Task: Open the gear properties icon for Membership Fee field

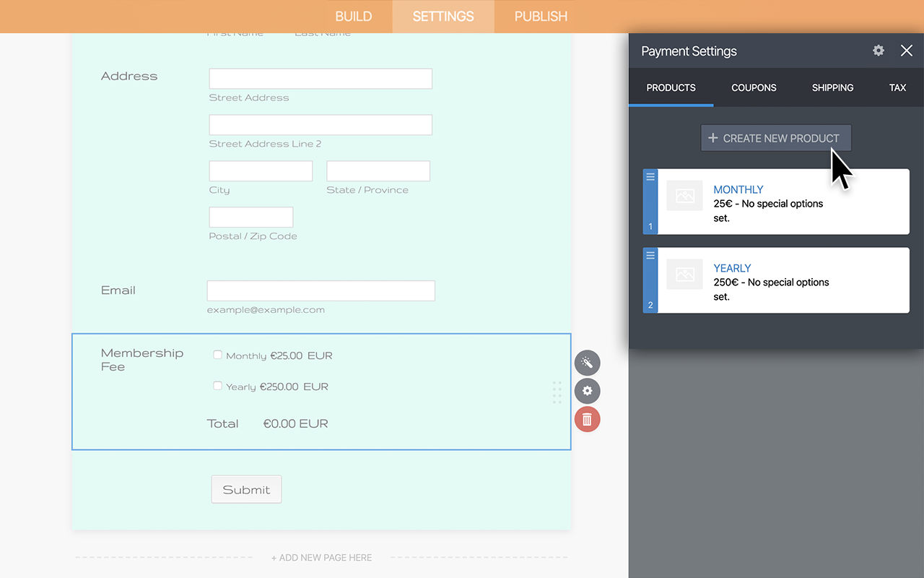Action: click(x=587, y=391)
